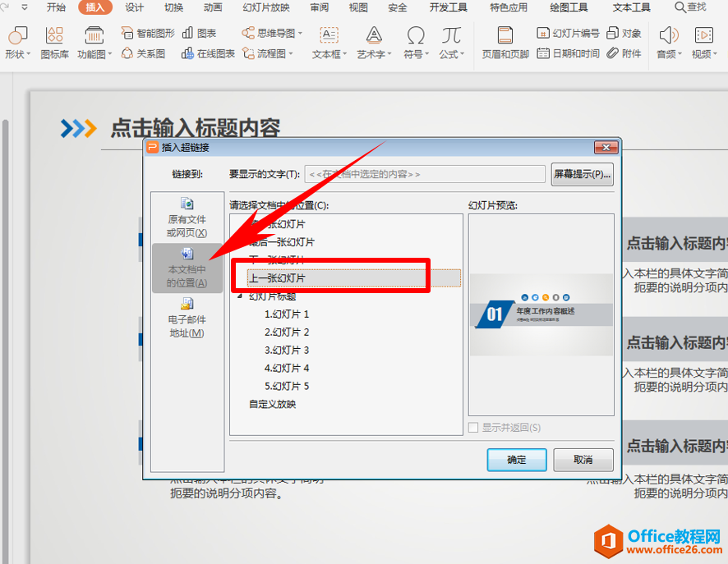Select Place in This Document link type
This screenshot has height=564, width=728.
click(x=187, y=268)
